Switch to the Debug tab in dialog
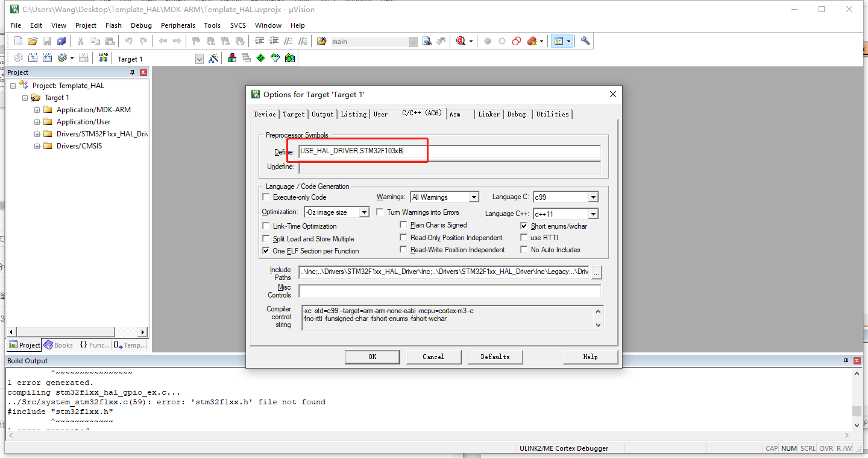Viewport: 868px width, 458px height. click(517, 114)
